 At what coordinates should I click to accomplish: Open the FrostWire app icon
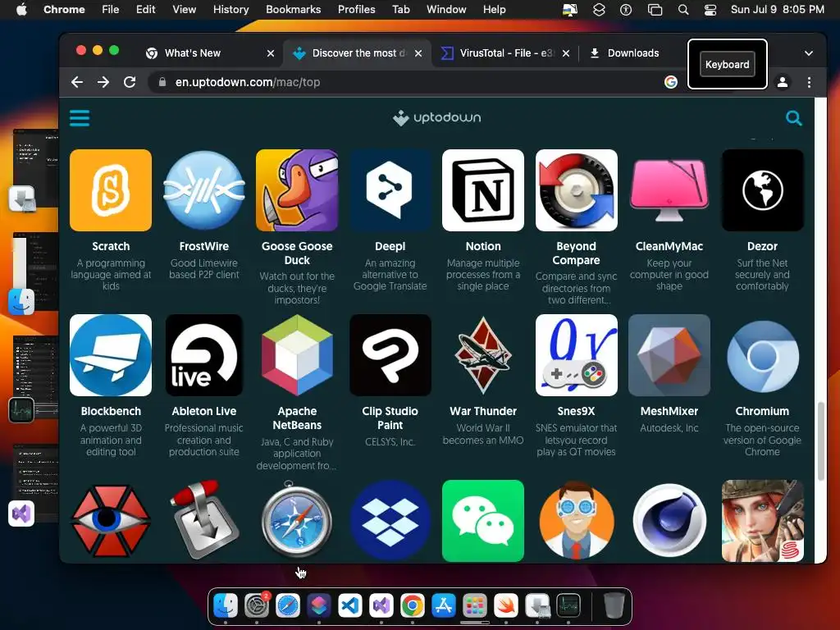[204, 190]
